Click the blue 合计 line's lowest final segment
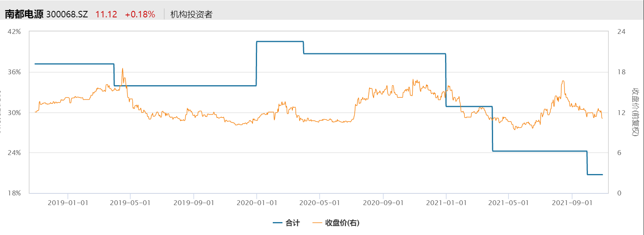The height and width of the screenshot is (235, 644). [595, 175]
